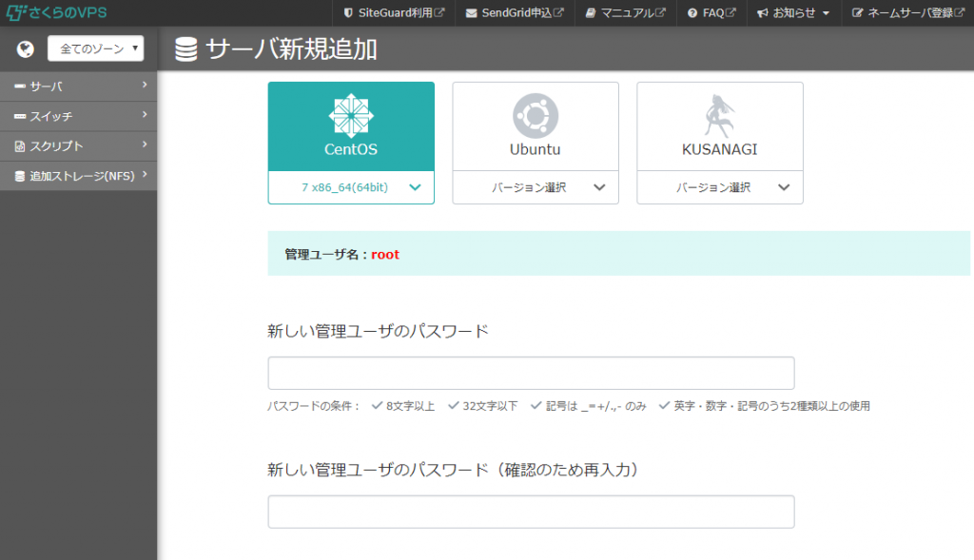This screenshot has height=560, width=974.
Task: Open the CentOS version dropdown showing 7 x86_64(64bit)
Action: 351,187
